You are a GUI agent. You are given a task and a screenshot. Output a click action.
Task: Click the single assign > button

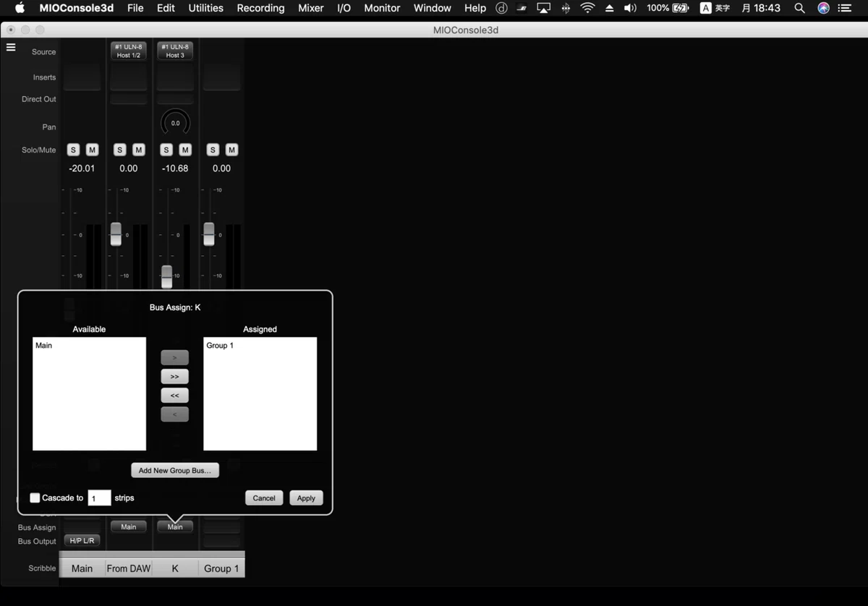pyautogui.click(x=174, y=358)
